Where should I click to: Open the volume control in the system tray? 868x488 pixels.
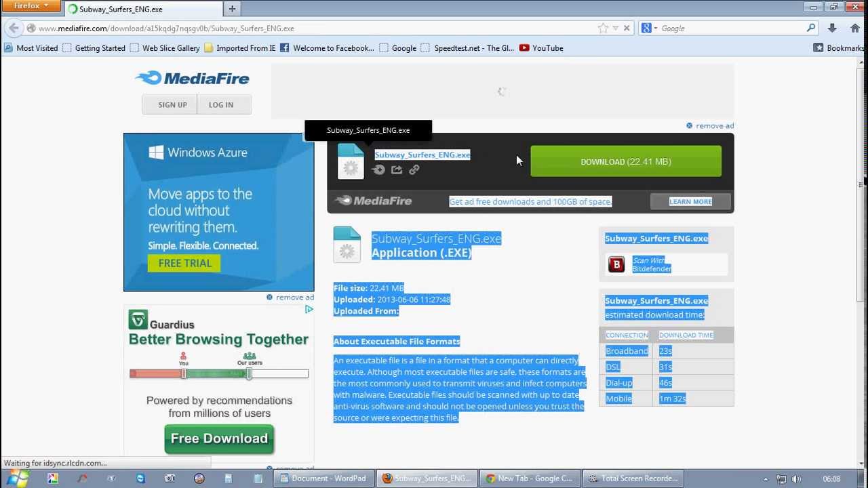point(796,479)
